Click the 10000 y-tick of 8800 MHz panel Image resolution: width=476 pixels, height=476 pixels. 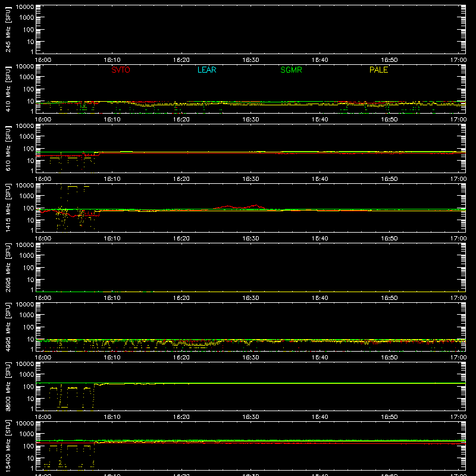pyautogui.click(x=25, y=364)
